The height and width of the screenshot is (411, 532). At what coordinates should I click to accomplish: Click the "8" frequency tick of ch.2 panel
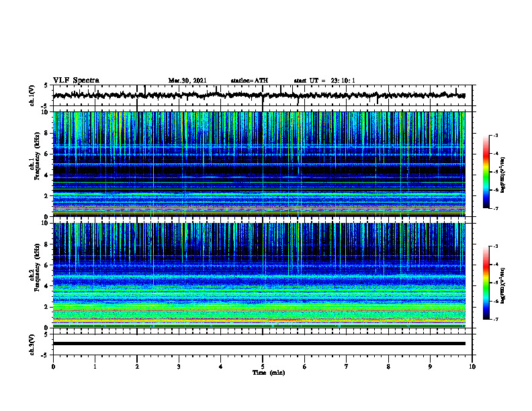pos(47,244)
